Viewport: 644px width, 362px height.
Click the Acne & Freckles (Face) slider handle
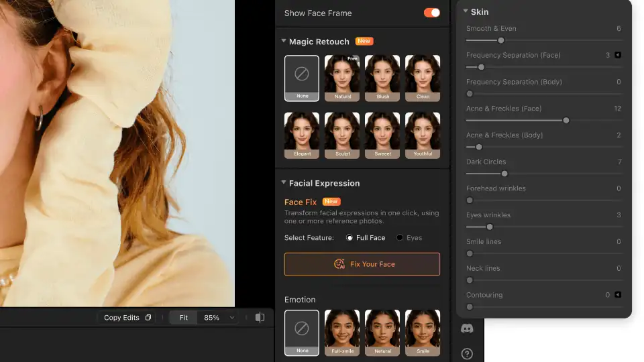coord(566,120)
